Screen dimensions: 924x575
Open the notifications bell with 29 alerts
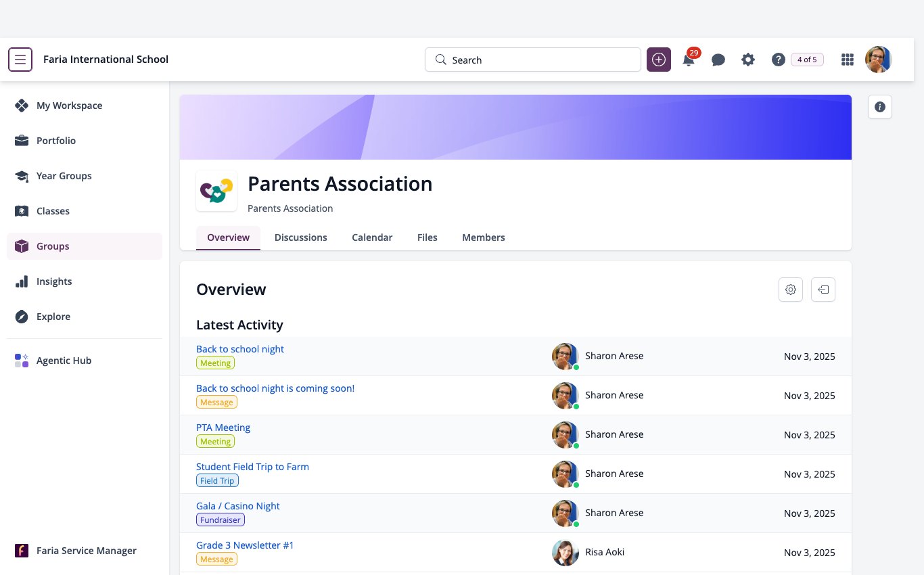point(689,60)
